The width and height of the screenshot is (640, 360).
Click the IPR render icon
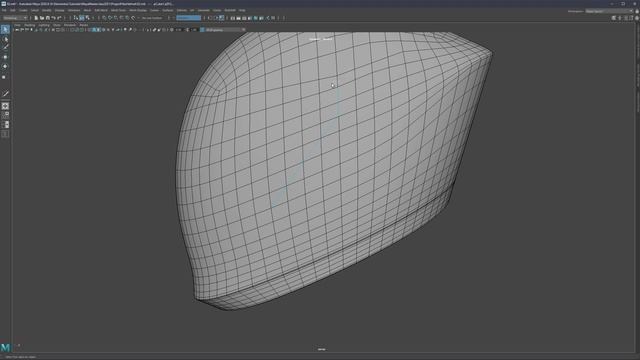click(x=244, y=18)
